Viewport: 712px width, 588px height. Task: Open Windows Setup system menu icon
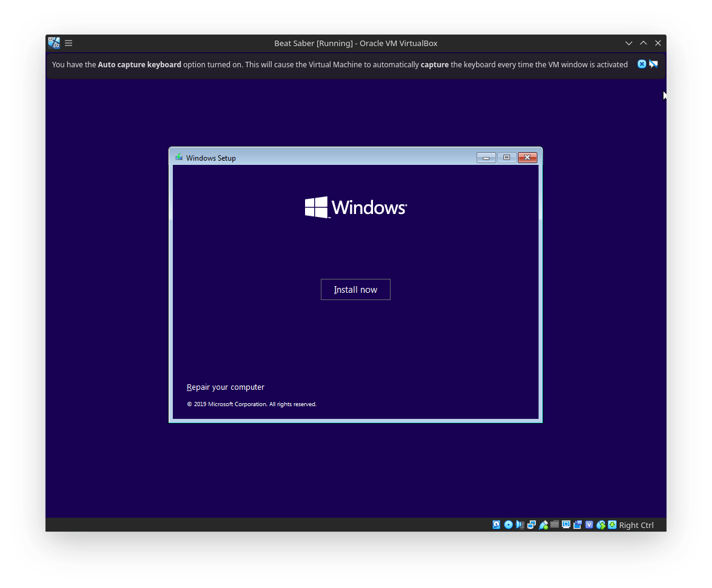coord(178,157)
